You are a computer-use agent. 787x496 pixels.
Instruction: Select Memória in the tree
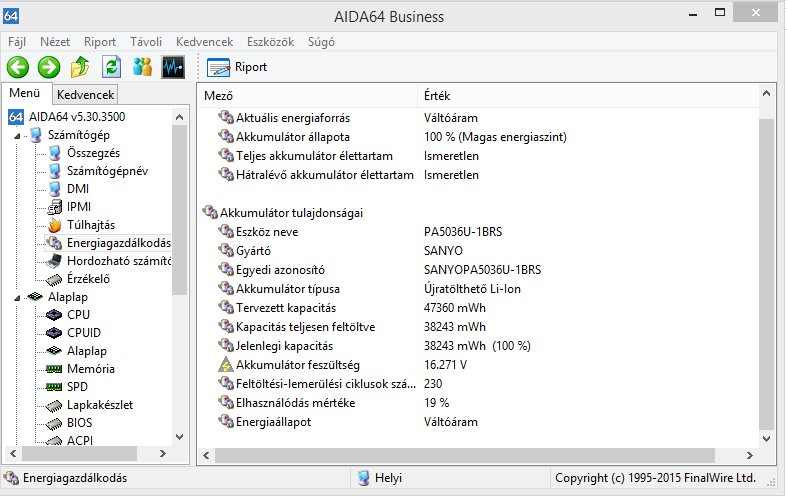(x=90, y=369)
